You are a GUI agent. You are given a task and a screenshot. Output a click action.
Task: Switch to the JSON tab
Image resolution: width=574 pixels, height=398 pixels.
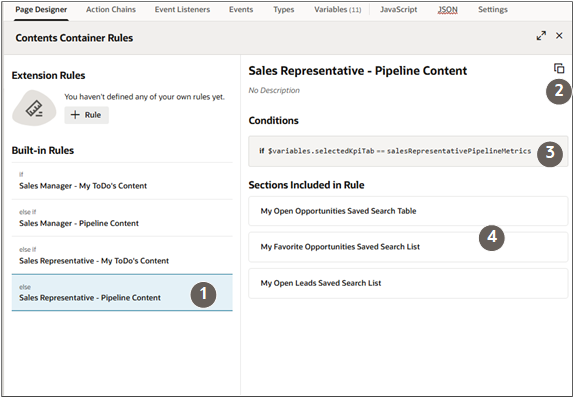tap(447, 10)
